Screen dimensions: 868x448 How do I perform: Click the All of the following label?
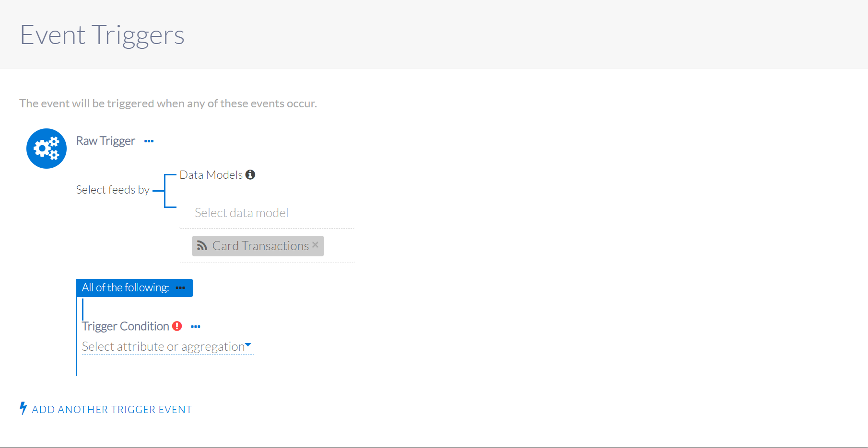pos(125,288)
